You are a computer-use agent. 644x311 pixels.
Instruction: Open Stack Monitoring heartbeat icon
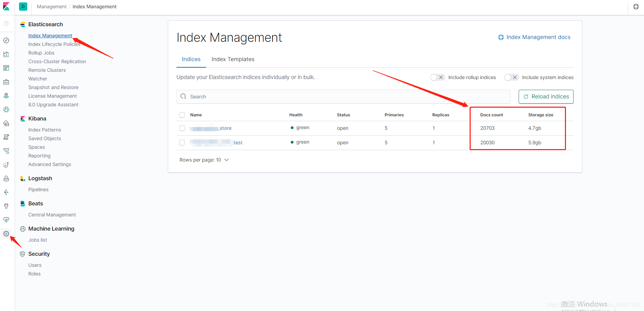pyautogui.click(x=6, y=220)
